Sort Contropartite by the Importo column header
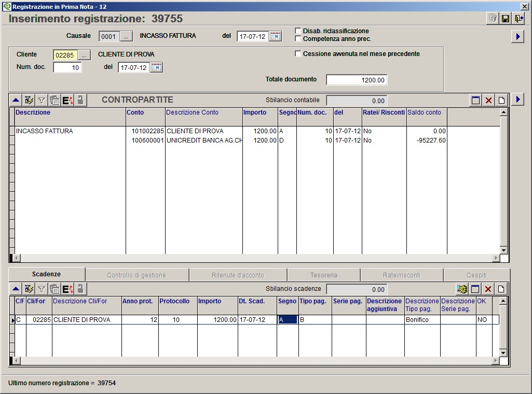 tap(260, 117)
